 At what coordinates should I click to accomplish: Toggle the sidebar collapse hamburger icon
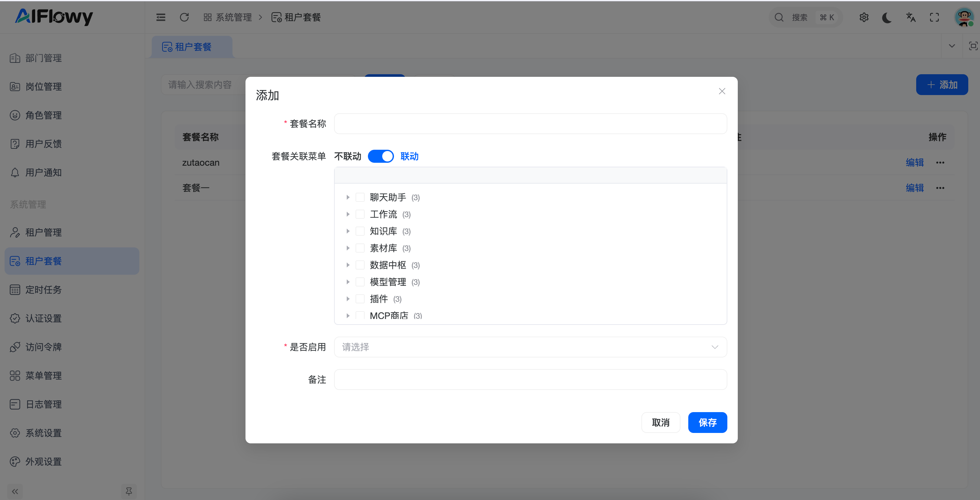coord(161,17)
